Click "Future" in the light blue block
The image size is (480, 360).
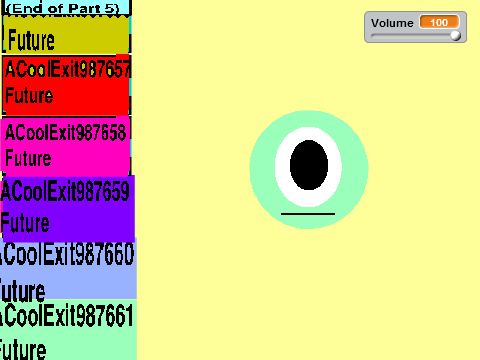[22, 291]
